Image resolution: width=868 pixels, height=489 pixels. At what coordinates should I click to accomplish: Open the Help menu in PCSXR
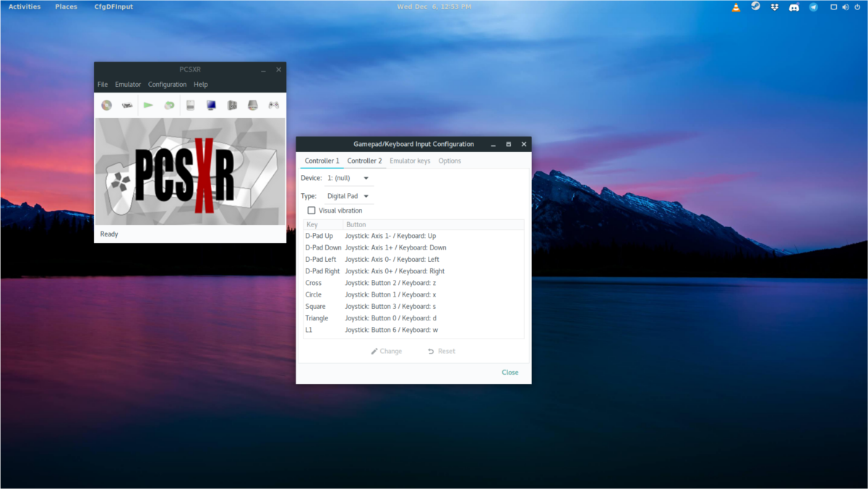tap(201, 85)
